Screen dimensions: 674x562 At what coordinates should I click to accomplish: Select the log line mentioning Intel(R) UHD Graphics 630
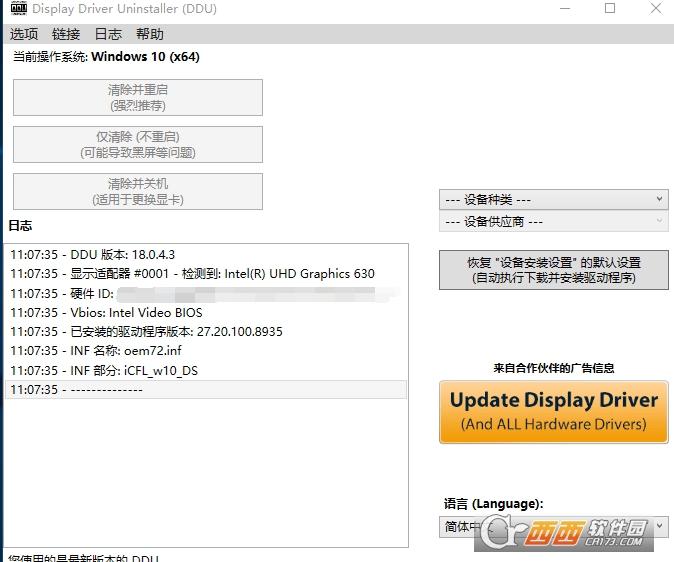tap(205, 274)
